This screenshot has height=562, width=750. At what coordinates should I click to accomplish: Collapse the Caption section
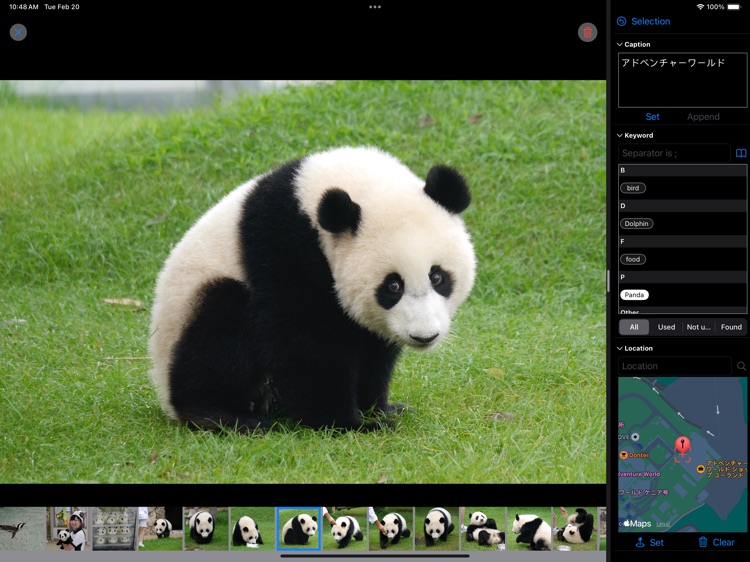click(620, 44)
